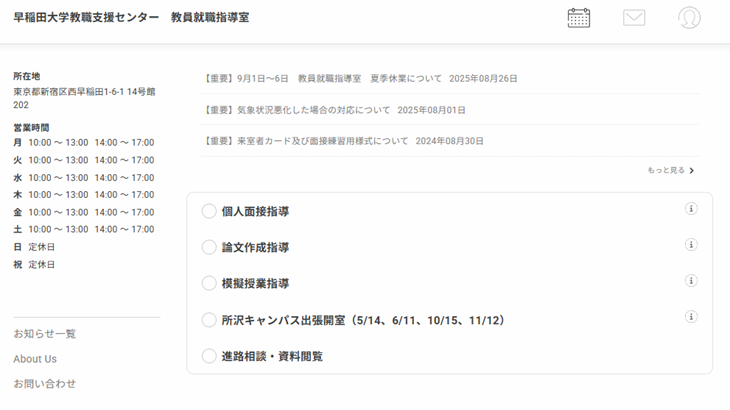Open notice about 夏季休業について
The image size is (730, 410).
[360, 78]
